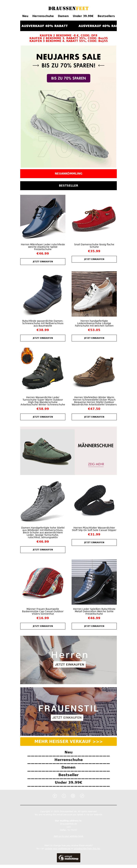Open the Bestsellers menu item at top
This screenshot has height=868, width=137.
[x=106, y=16]
